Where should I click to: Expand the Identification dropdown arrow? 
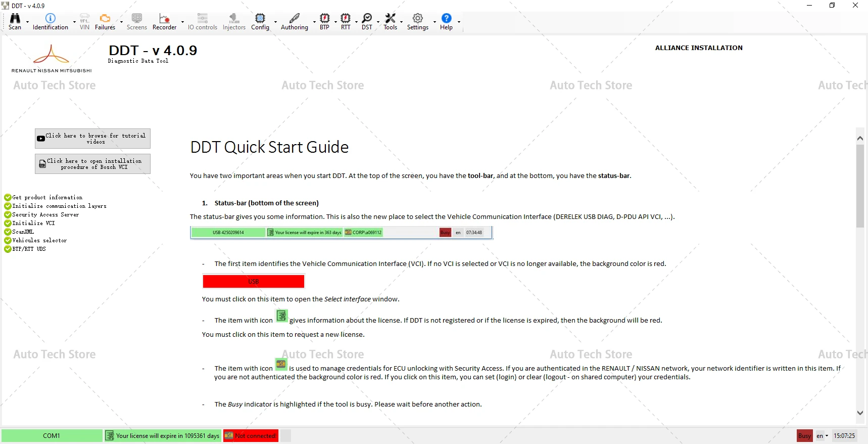[x=74, y=22]
